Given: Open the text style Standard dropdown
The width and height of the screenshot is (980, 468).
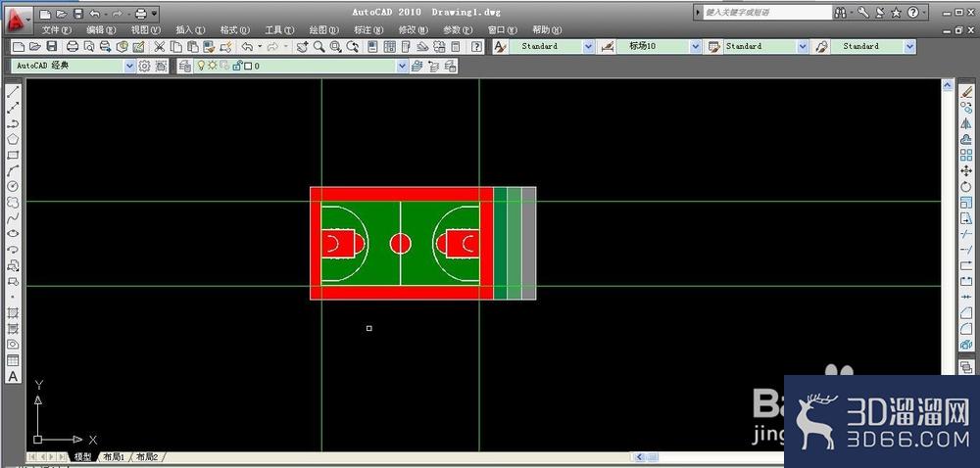Looking at the screenshot, I should pyautogui.click(x=588, y=46).
